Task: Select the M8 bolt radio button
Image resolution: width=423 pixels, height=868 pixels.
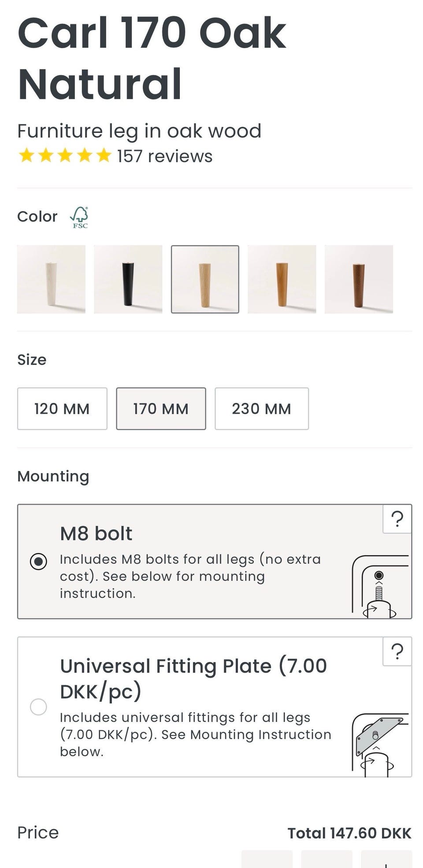Action: 38,561
